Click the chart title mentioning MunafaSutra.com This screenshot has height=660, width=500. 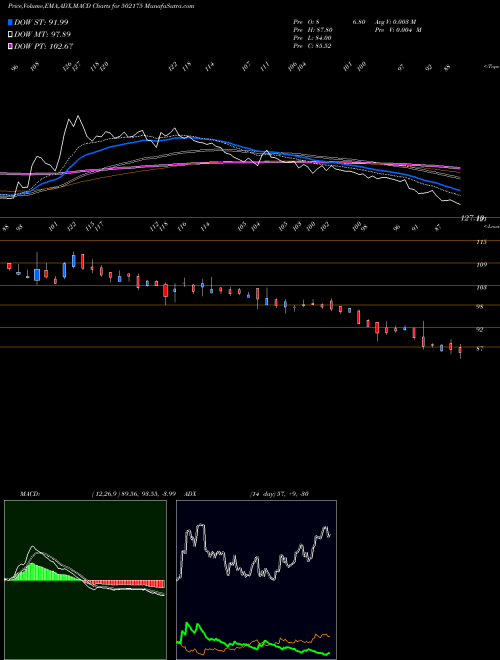click(x=101, y=6)
